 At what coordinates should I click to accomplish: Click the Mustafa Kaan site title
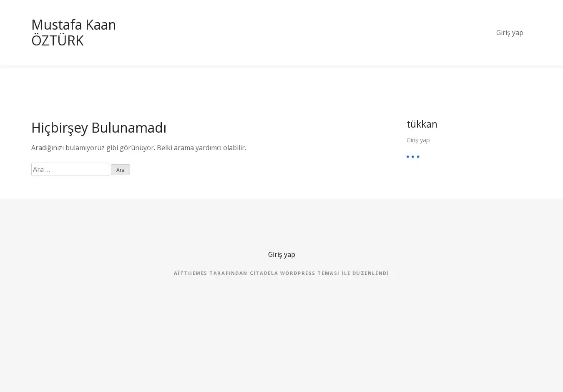click(x=73, y=25)
